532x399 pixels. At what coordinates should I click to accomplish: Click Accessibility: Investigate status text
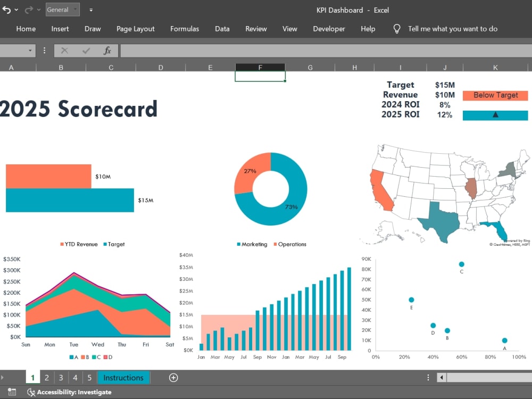pos(74,392)
